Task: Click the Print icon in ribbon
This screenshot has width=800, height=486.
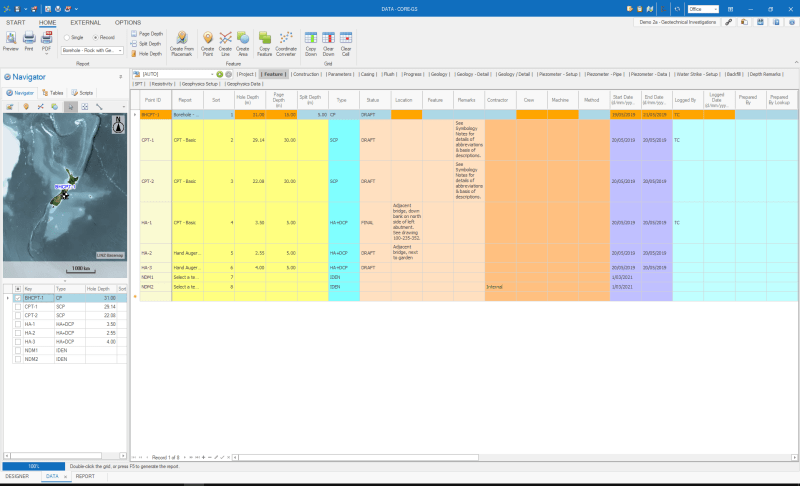Action: (x=29, y=41)
